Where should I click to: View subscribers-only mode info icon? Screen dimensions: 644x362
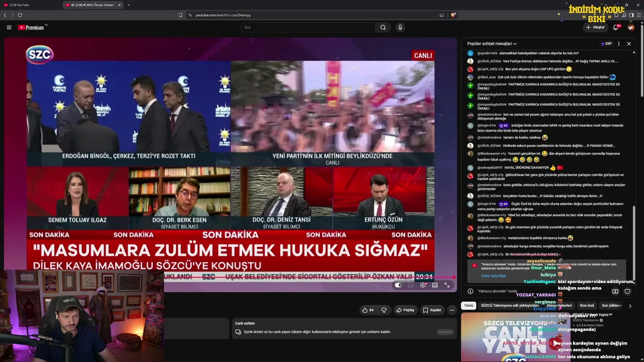tap(470, 292)
